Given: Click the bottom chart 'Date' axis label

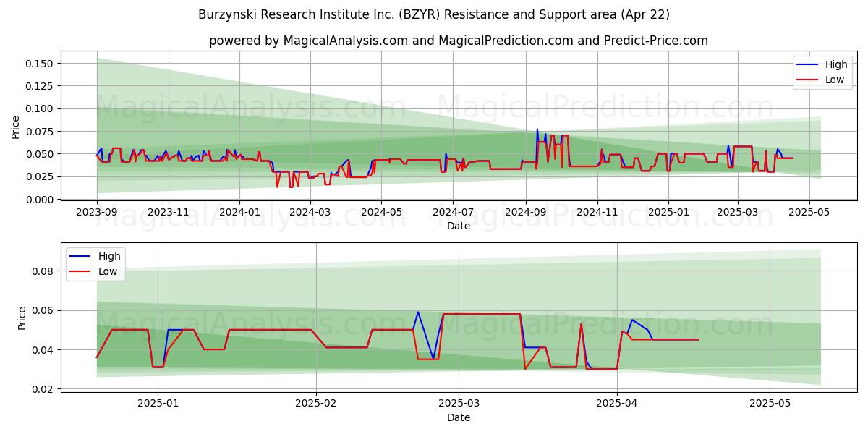Looking at the screenshot, I should pos(459,417).
